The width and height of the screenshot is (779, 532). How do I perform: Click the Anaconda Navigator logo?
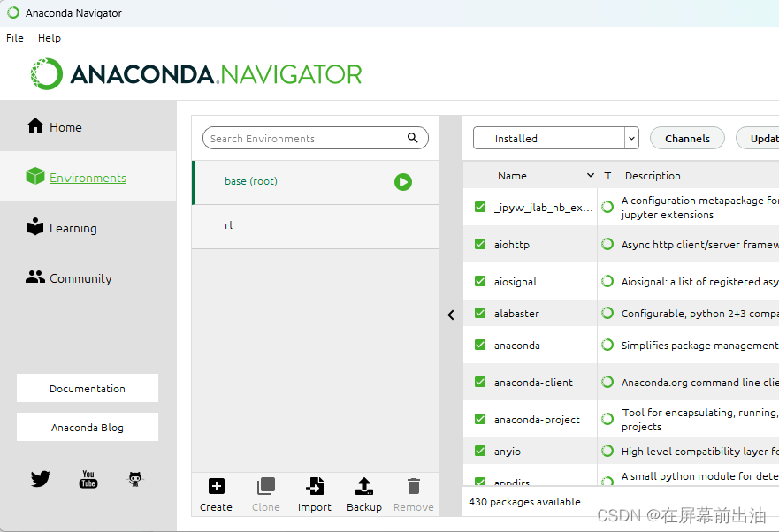click(x=195, y=74)
